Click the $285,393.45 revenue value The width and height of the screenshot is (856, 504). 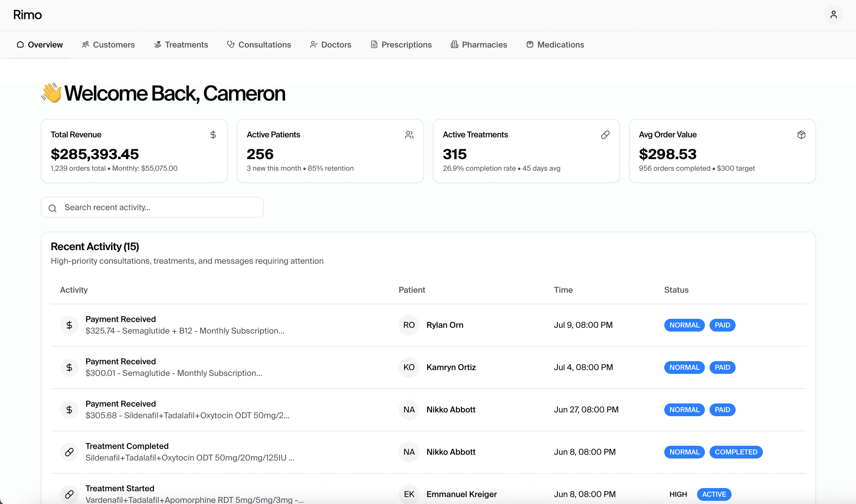95,154
